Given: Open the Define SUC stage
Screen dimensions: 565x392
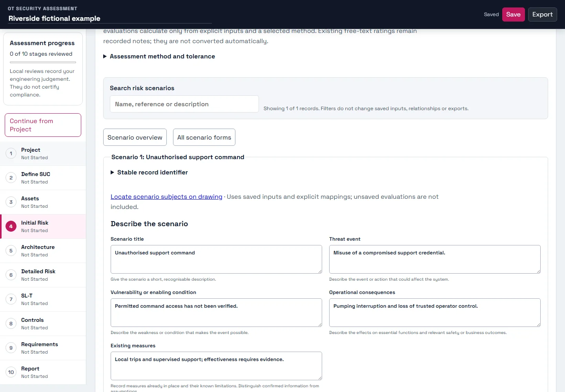Looking at the screenshot, I should pyautogui.click(x=43, y=178).
